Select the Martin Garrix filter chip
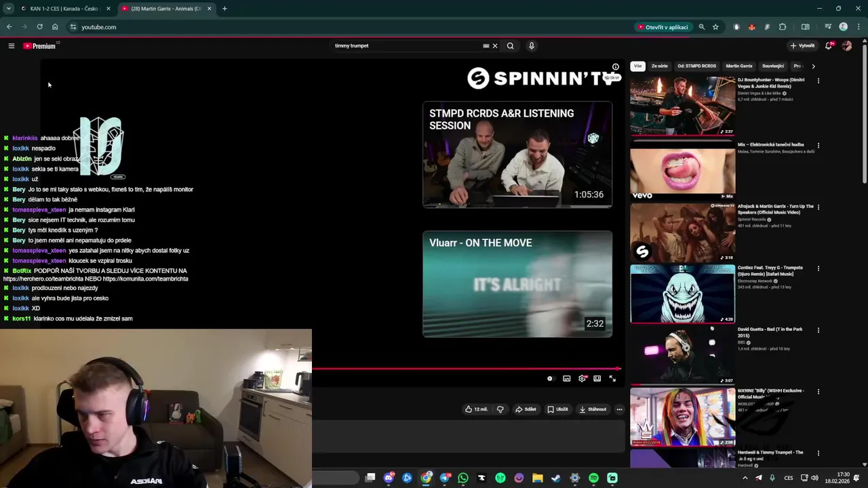This screenshot has height=488, width=868. [739, 66]
